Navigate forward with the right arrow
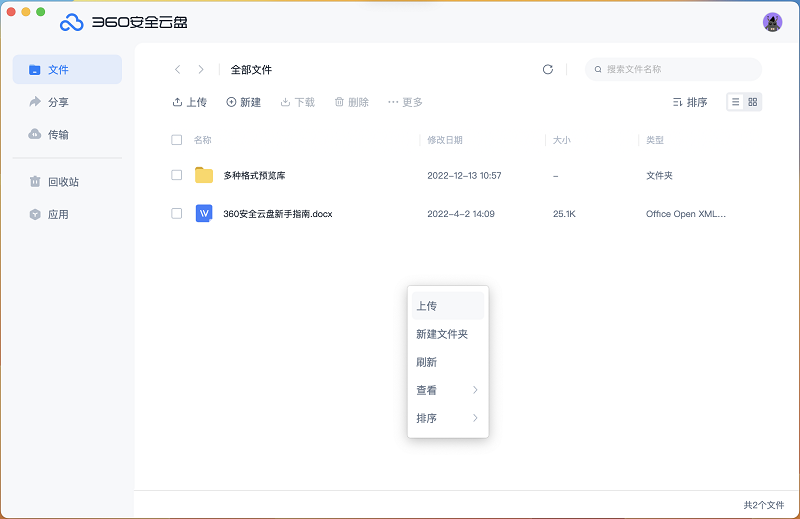 [201, 70]
